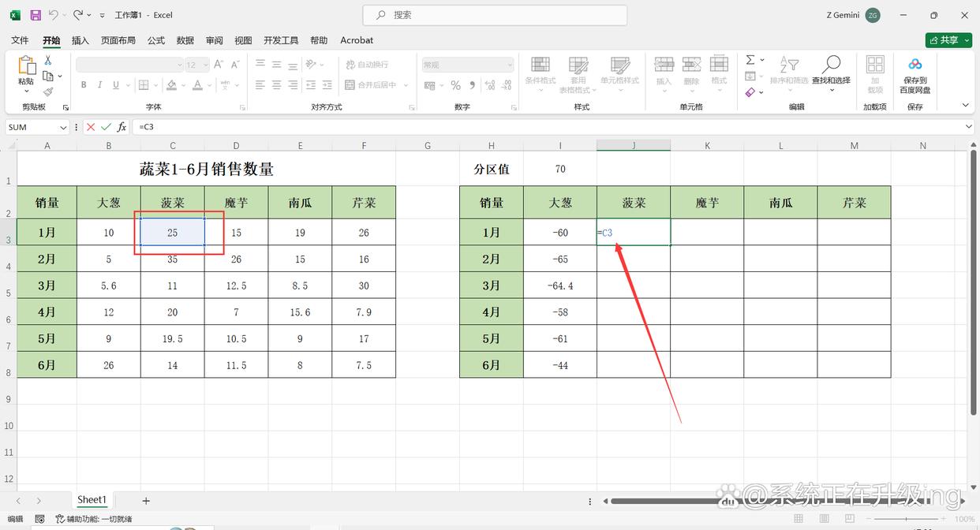Switch to the Page Layout tab (页面布局)

pyautogui.click(x=118, y=40)
